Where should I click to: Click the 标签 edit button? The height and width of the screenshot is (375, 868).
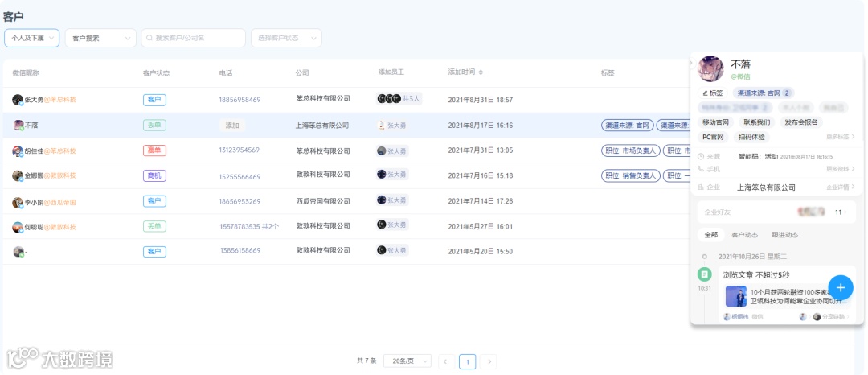tap(712, 93)
